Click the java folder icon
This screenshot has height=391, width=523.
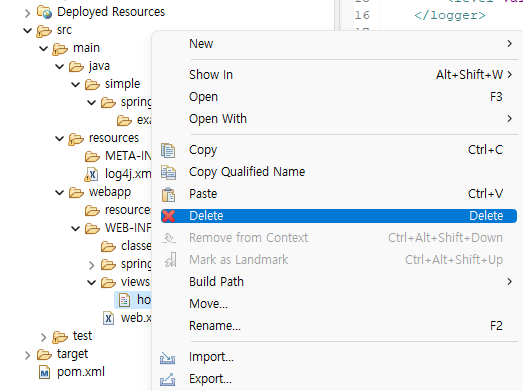(76, 67)
